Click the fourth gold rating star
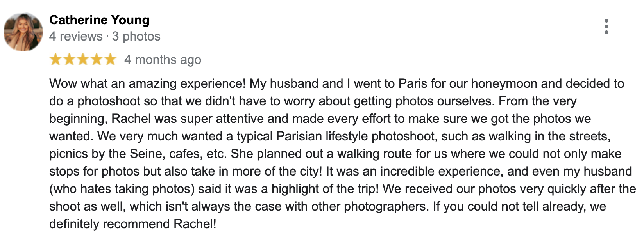 pyautogui.click(x=97, y=59)
